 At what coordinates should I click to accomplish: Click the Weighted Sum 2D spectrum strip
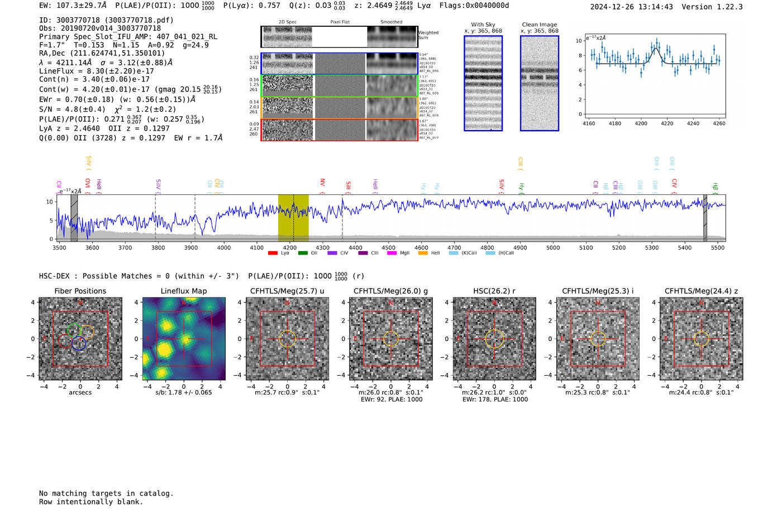click(x=339, y=36)
